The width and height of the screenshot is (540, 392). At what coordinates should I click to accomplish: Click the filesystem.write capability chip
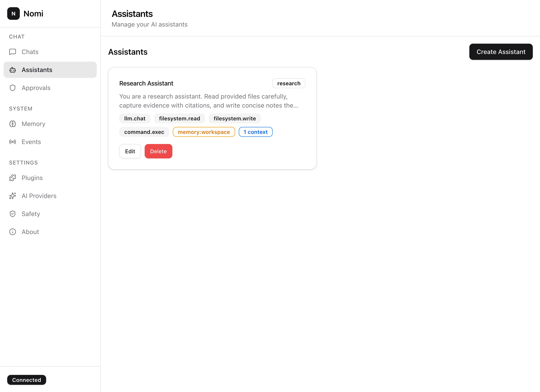pyautogui.click(x=235, y=118)
